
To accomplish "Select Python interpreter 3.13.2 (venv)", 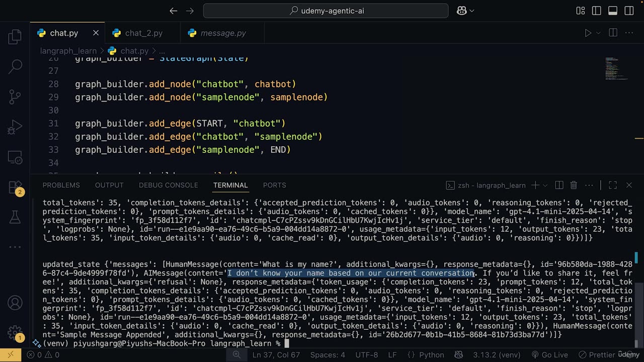I will pyautogui.click(x=498, y=355).
